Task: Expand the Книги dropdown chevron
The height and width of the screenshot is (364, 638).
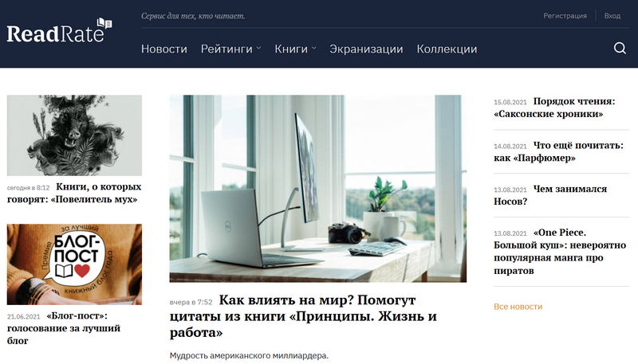Action: point(313,49)
